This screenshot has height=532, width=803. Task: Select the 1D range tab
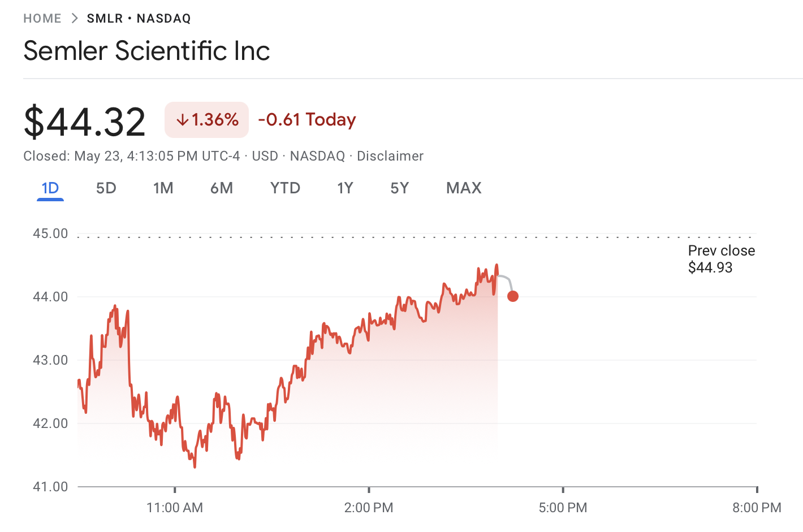pos(50,188)
